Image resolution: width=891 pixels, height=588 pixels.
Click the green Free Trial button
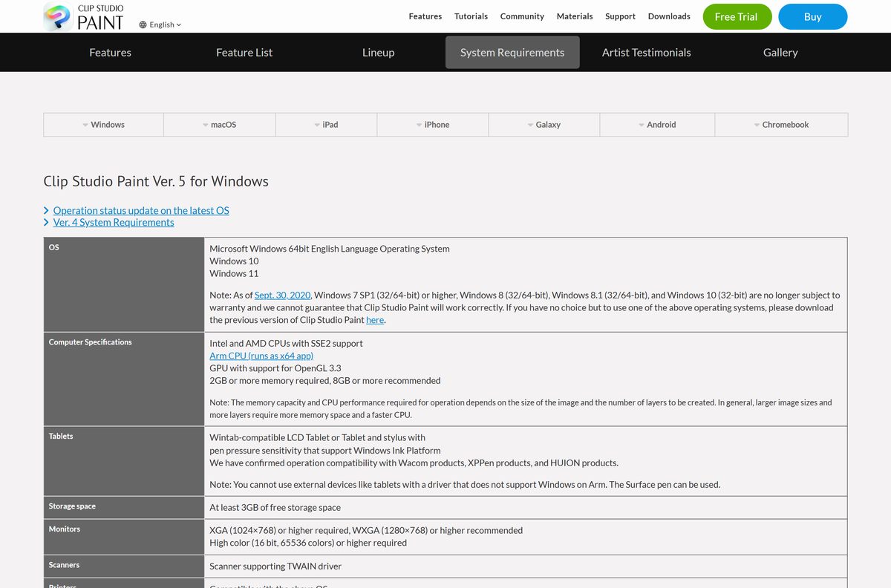(x=737, y=16)
